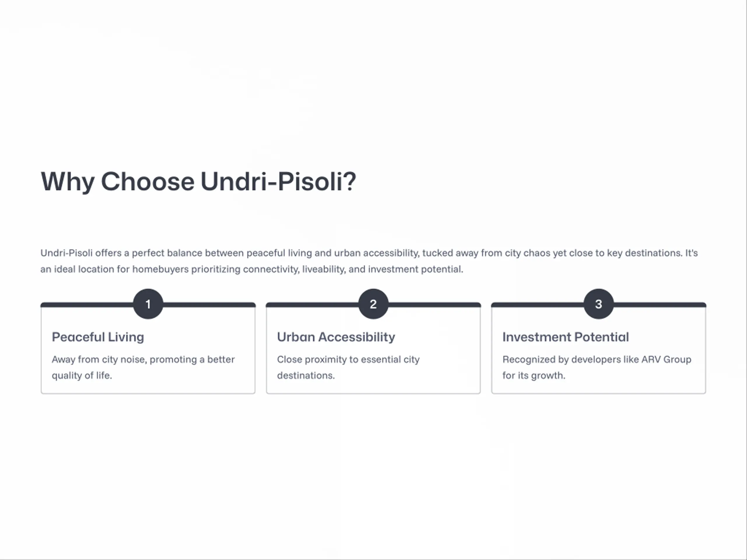This screenshot has height=560, width=747.
Task: Click 'destinations.' line in second card
Action: click(x=306, y=375)
